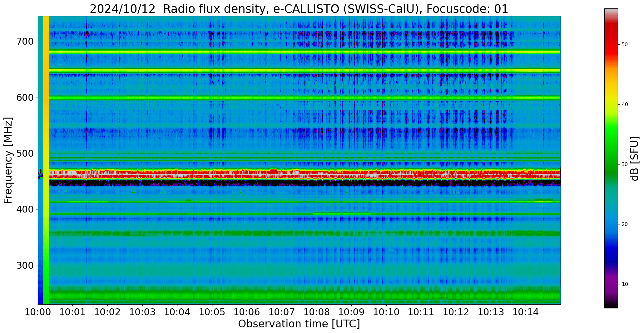Image resolution: width=644 pixels, height=333 pixels.
Task: Click the 10:11 time axis label
Action: [x=421, y=311]
